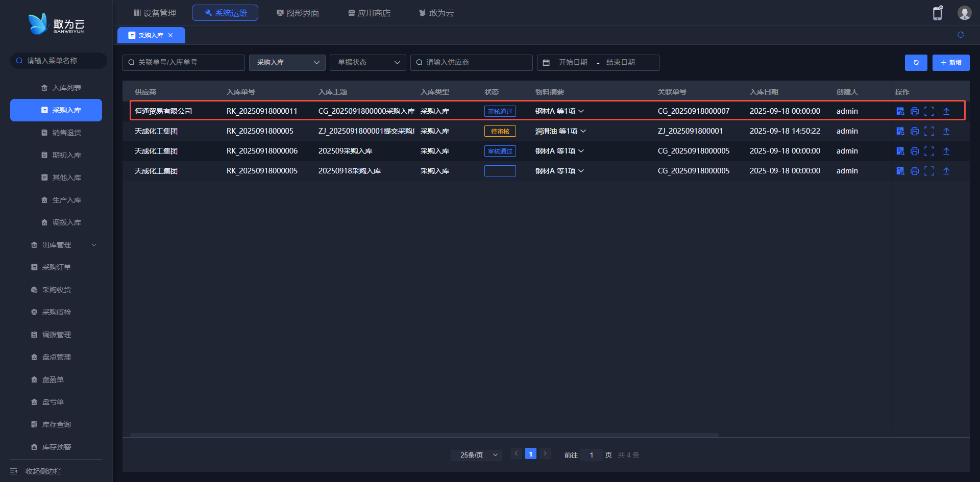Click the blue refresh button beside 新增

[x=916, y=63]
